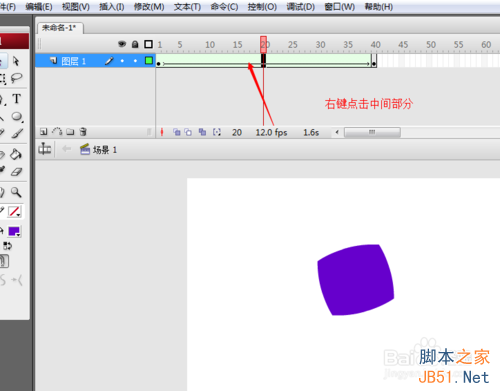Select the Selection arrow tool
The image size is (500, 391).
[16, 61]
